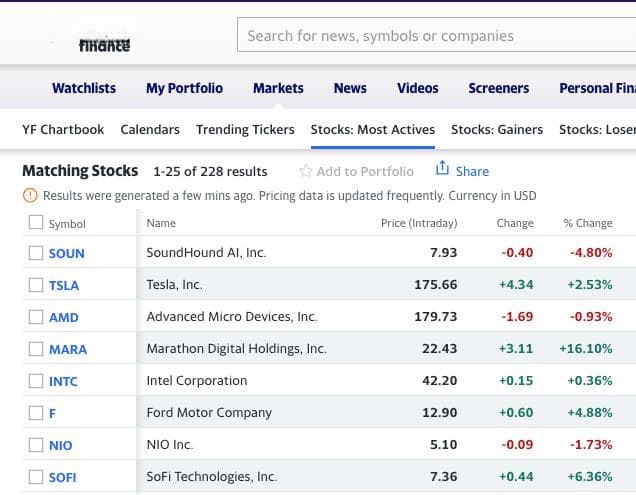This screenshot has height=495, width=636.
Task: Click the SoundHound AI, Inc. name
Action: [206, 252]
